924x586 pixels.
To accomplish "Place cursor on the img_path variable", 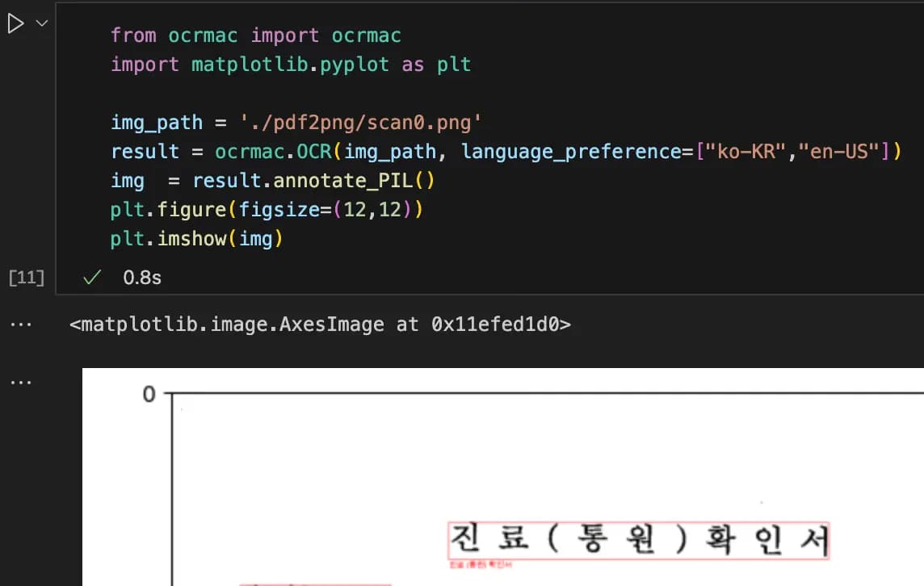I will click(x=156, y=122).
